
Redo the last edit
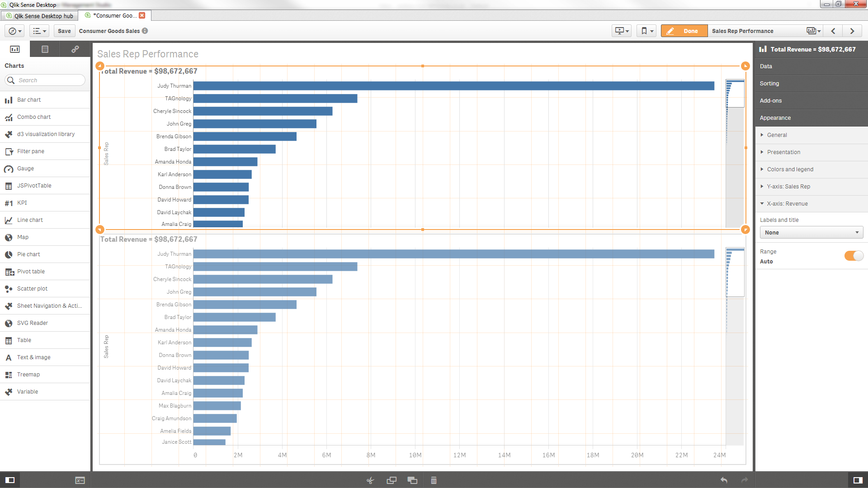pos(745,480)
